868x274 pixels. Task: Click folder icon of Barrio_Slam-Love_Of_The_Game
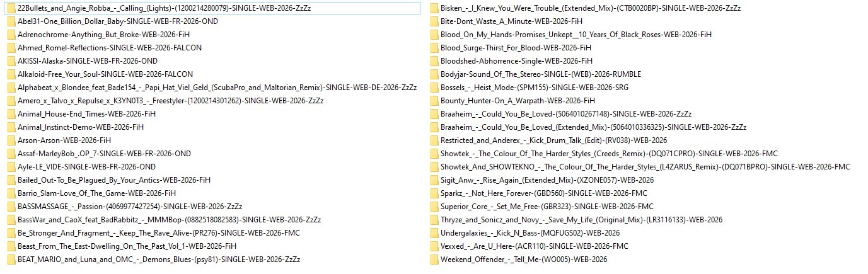11,193
